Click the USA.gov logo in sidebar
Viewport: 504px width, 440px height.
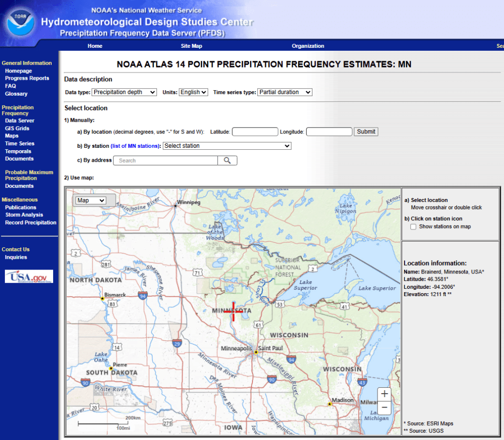(29, 276)
